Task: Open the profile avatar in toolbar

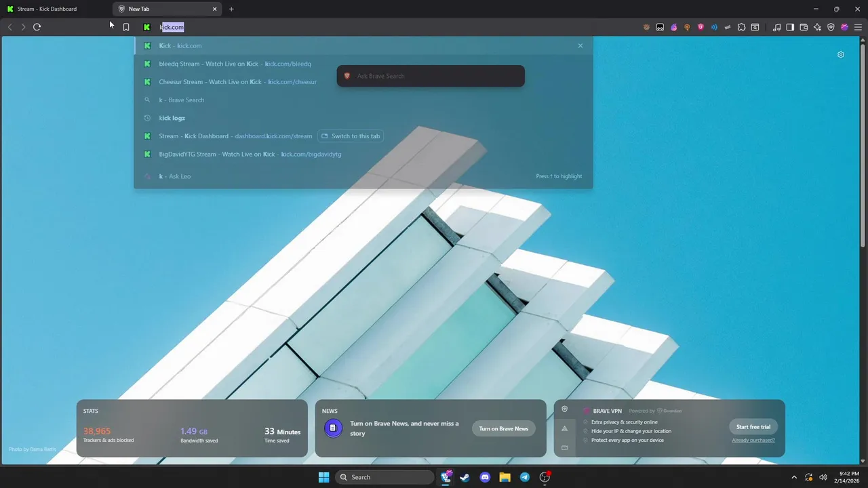Action: click(x=844, y=27)
